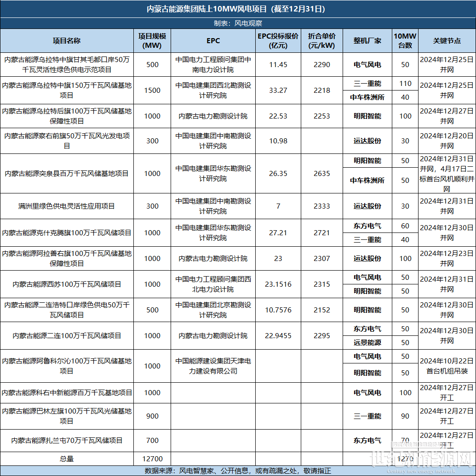Click the EPC column header

213,41
